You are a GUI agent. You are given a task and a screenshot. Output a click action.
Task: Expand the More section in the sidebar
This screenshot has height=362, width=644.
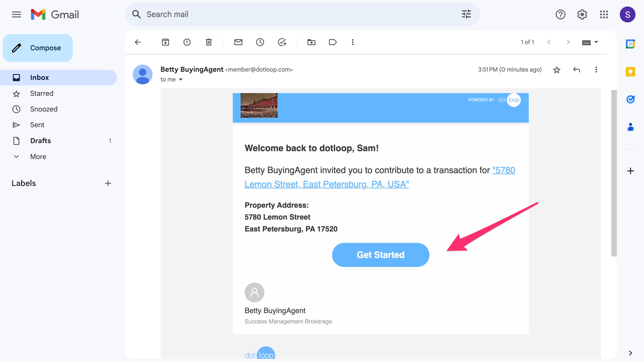(38, 157)
